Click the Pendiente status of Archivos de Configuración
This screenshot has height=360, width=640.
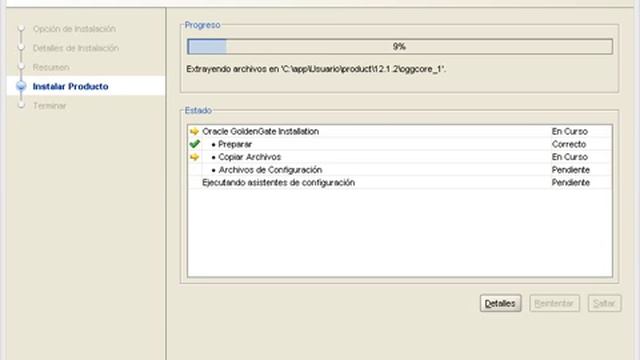(x=571, y=170)
